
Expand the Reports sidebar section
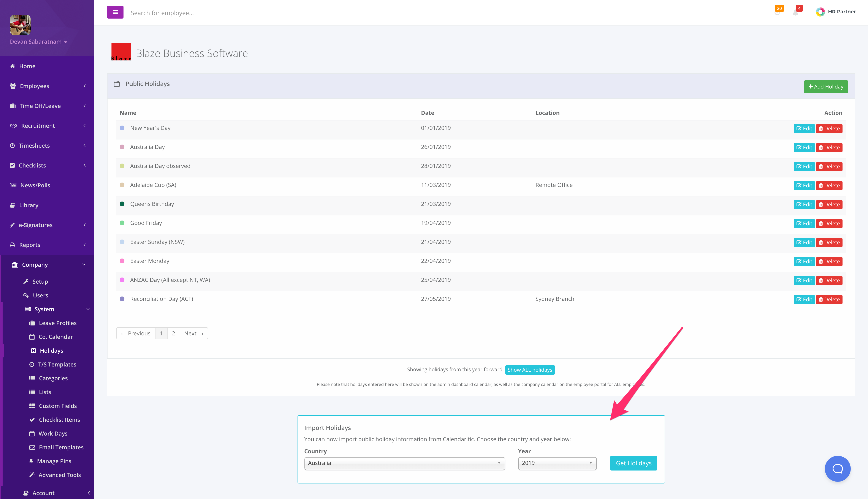point(47,245)
